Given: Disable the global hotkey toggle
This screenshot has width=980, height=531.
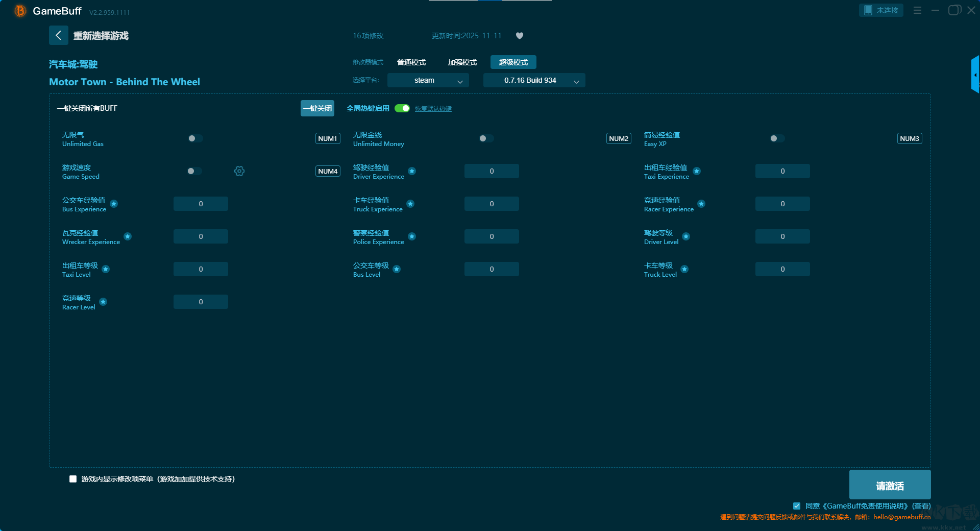Looking at the screenshot, I should point(402,108).
